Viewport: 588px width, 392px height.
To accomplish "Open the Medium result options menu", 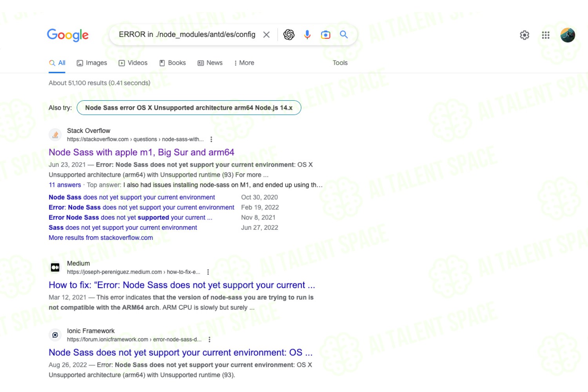I will [208, 272].
